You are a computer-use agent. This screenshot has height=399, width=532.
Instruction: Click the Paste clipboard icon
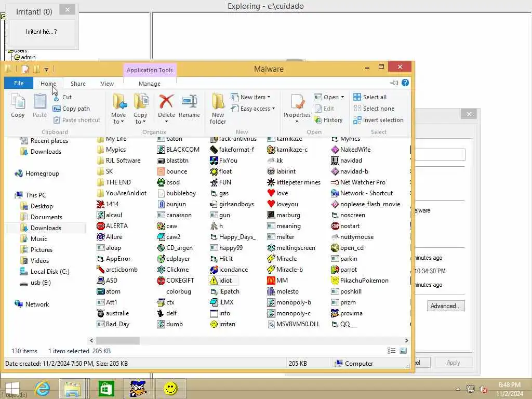coord(39,106)
